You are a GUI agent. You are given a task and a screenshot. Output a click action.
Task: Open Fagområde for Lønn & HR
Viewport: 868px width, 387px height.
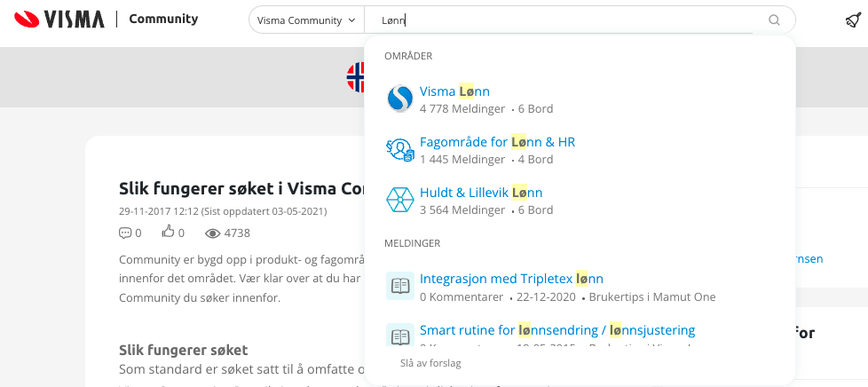click(x=497, y=142)
